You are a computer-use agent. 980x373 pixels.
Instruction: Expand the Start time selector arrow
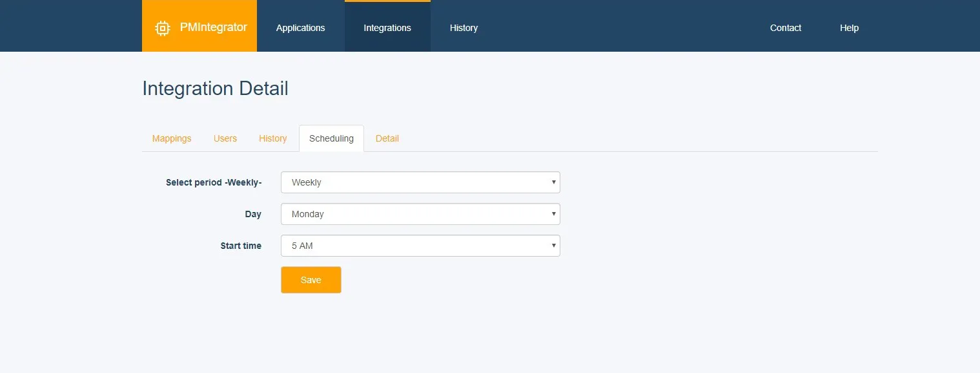pyautogui.click(x=553, y=246)
